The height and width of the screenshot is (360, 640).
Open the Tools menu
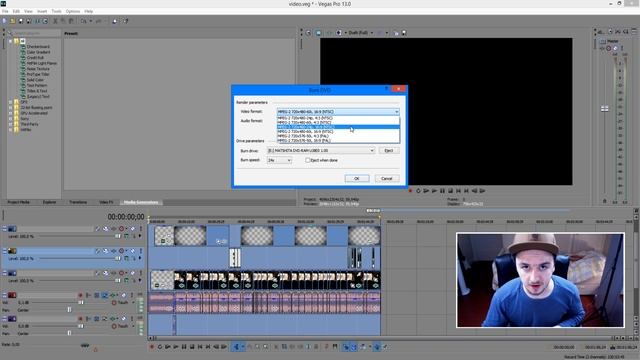pos(56,11)
